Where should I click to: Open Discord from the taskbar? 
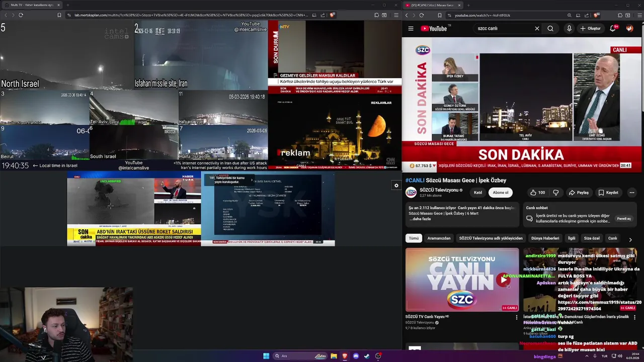pos(356,356)
